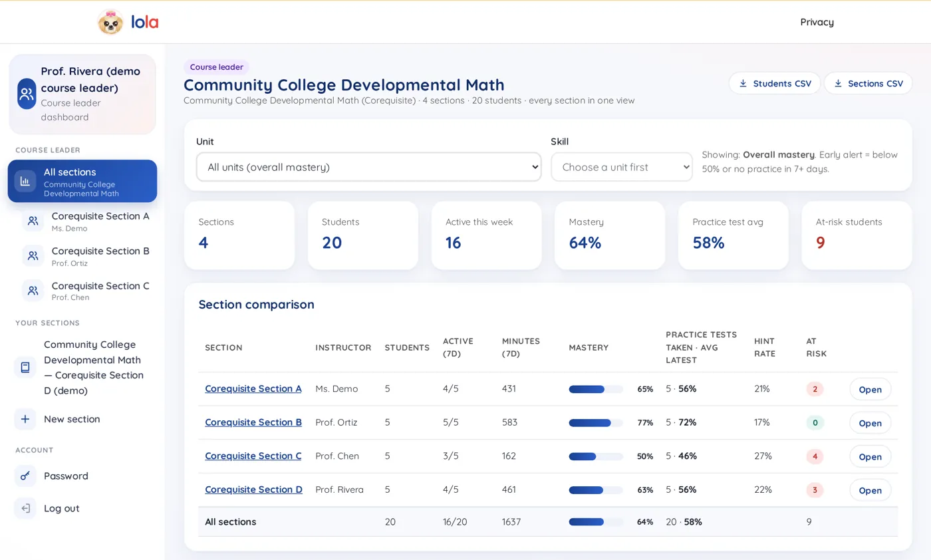Select Log out
The width and height of the screenshot is (931, 560).
82,508
